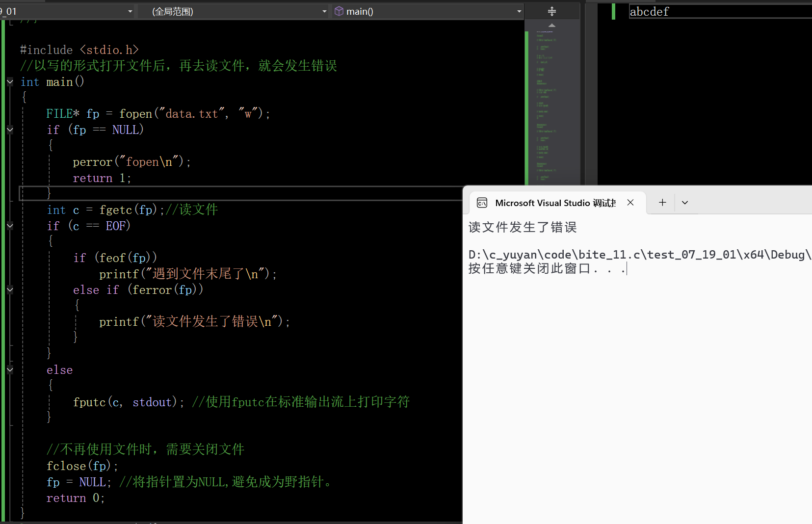Click the 'fclose(fp);' line
812x524 pixels.
[x=82, y=466]
